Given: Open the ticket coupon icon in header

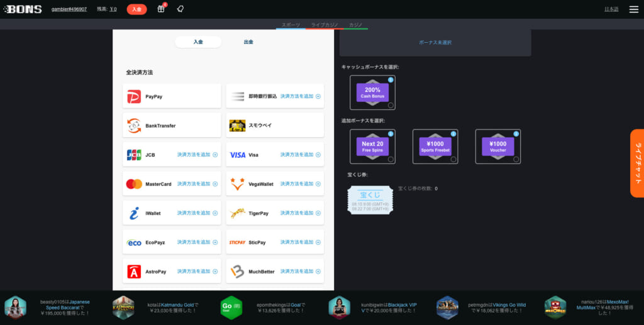Looking at the screenshot, I should tap(180, 9).
